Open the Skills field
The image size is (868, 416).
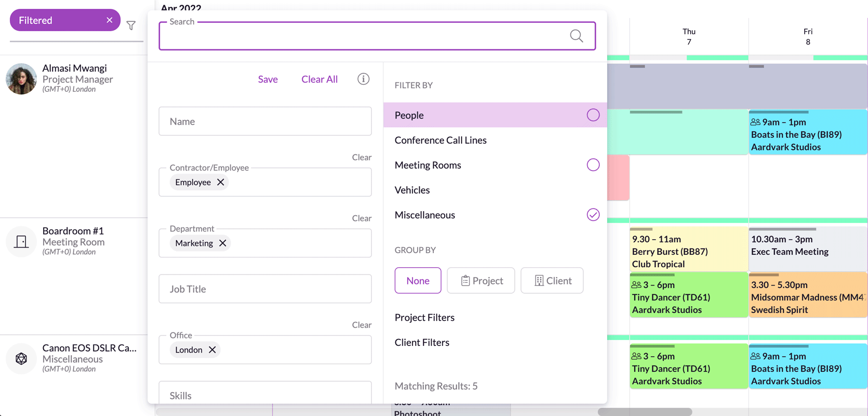[265, 393]
